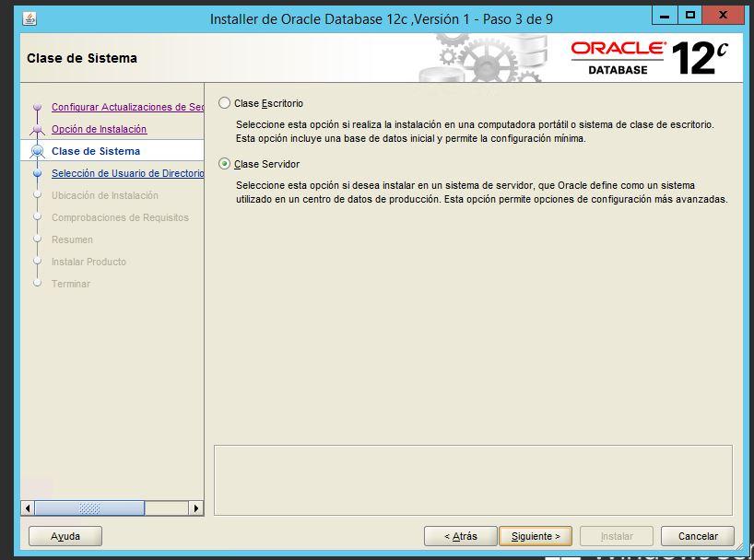The width and height of the screenshot is (754, 560).
Task: Open Configurar Actualizaciones de Seguridad step link
Action: [127, 107]
